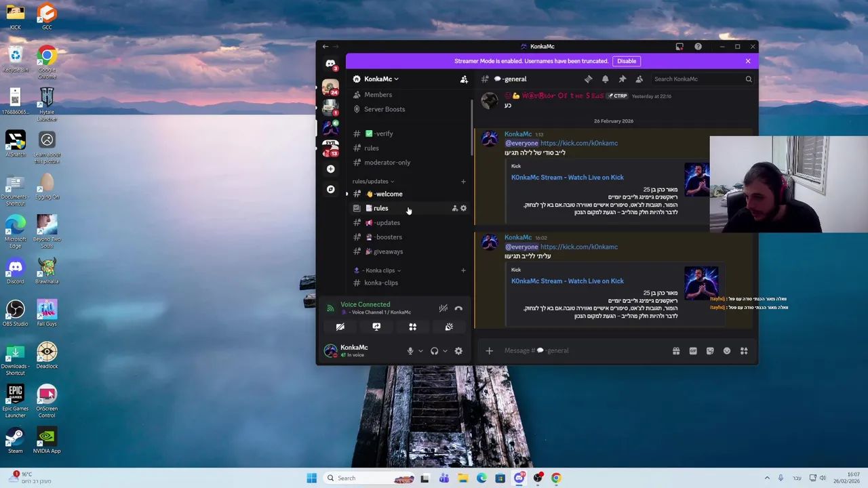Image resolution: width=868 pixels, height=488 pixels.
Task: Collapse the Konka clips category
Action: [x=382, y=270]
